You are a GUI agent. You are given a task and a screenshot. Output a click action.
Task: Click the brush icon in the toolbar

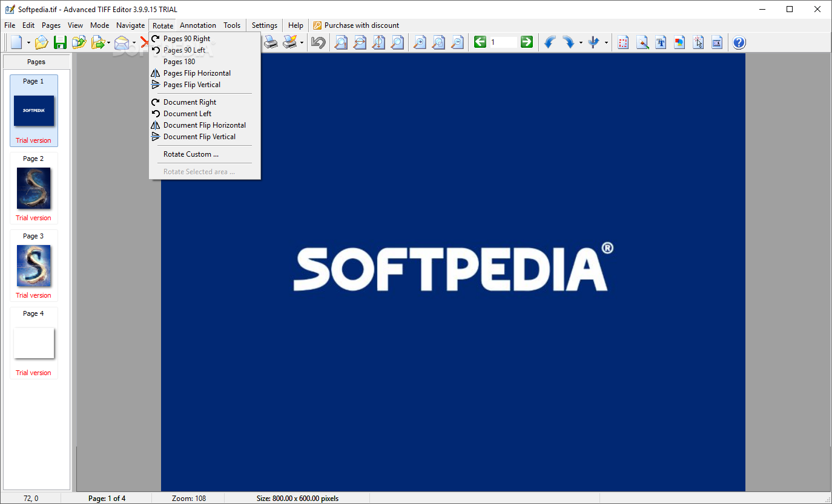pos(642,42)
